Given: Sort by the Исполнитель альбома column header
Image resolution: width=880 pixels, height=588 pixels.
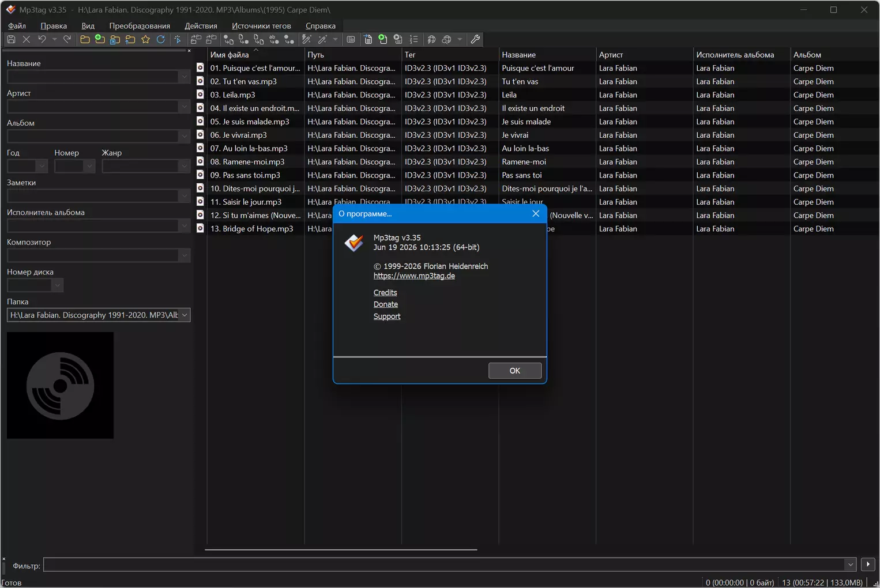Looking at the screenshot, I should pos(741,55).
